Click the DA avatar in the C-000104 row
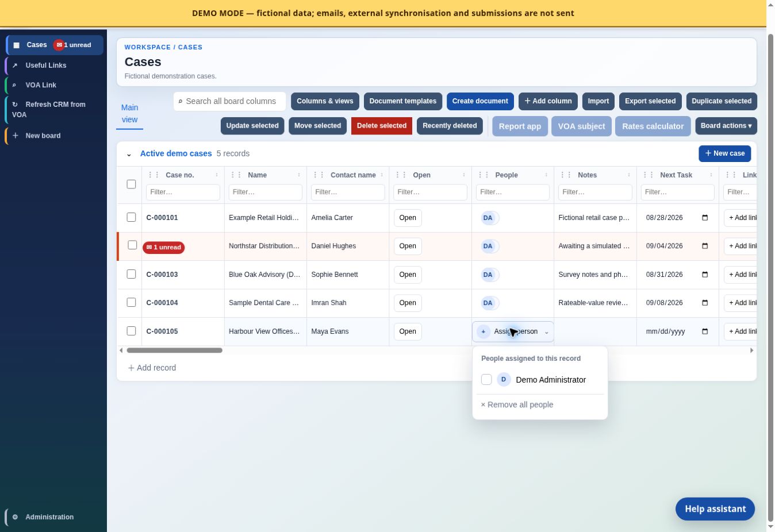775x532 pixels. click(x=488, y=303)
